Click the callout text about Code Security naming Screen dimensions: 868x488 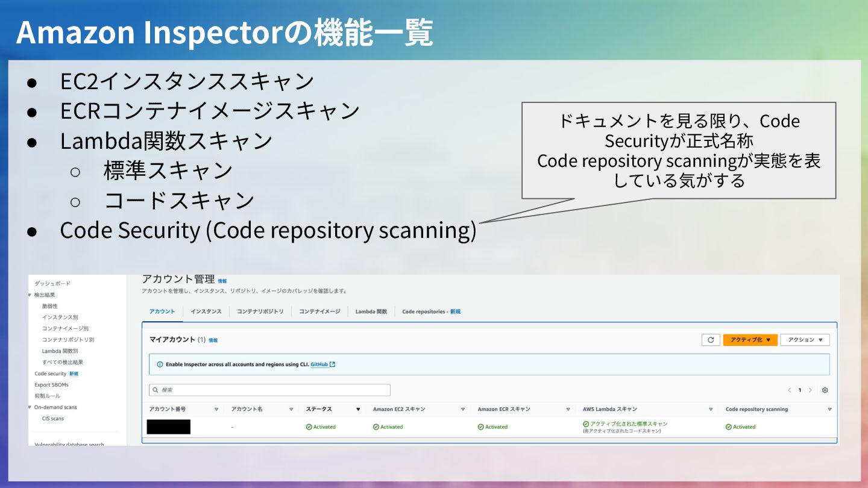click(679, 151)
